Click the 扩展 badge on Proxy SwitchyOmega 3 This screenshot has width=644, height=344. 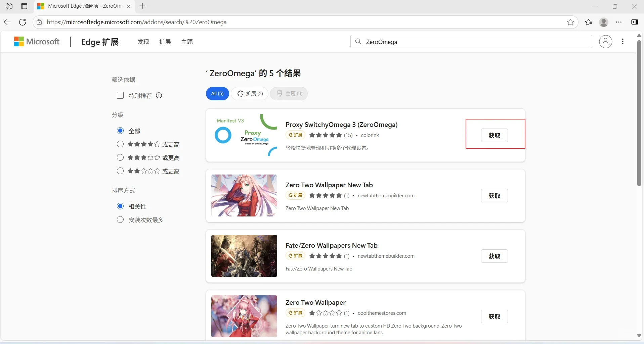click(x=295, y=135)
